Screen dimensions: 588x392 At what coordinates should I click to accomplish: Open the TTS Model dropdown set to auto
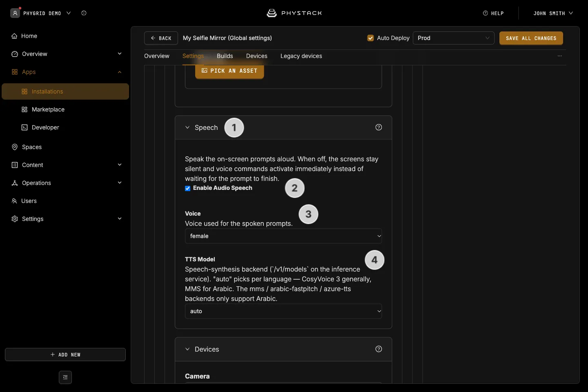coord(283,311)
